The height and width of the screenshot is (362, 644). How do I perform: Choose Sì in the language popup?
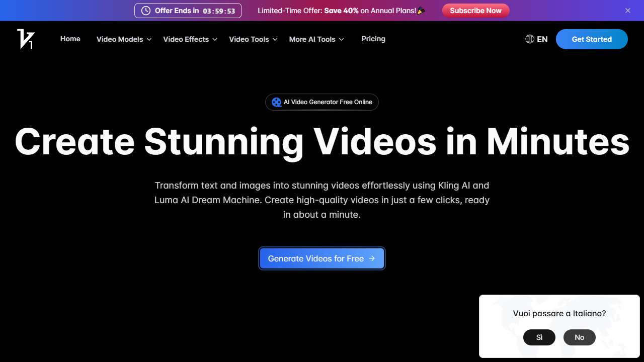[539, 337]
